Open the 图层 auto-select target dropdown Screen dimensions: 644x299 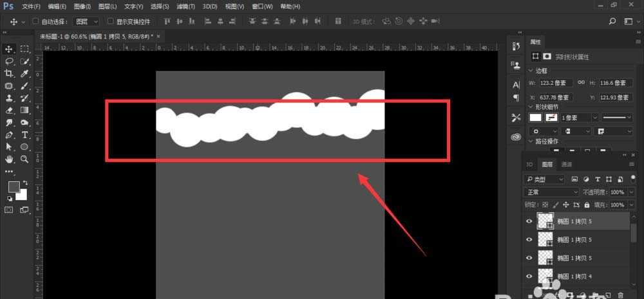tap(84, 21)
